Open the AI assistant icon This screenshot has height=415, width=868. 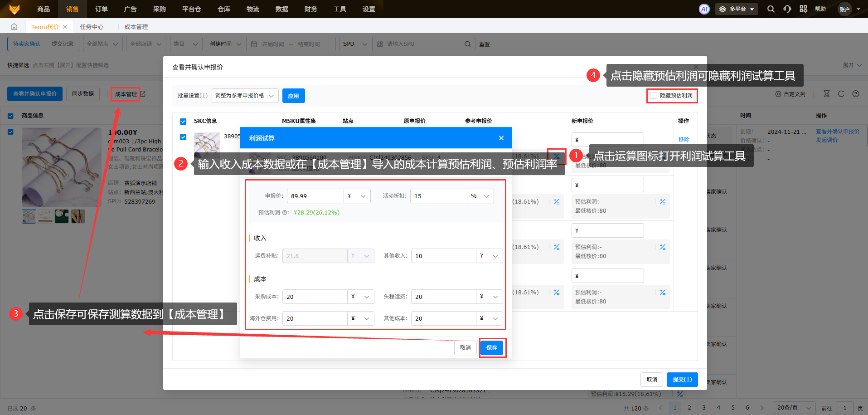point(704,9)
